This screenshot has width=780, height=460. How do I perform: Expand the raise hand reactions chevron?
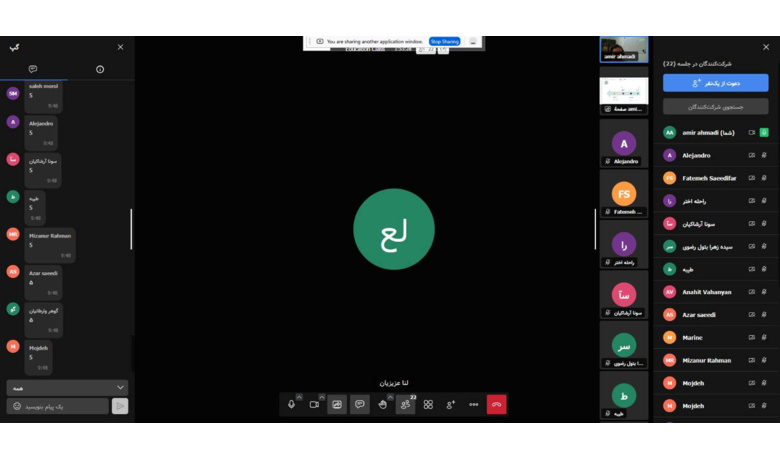390,397
